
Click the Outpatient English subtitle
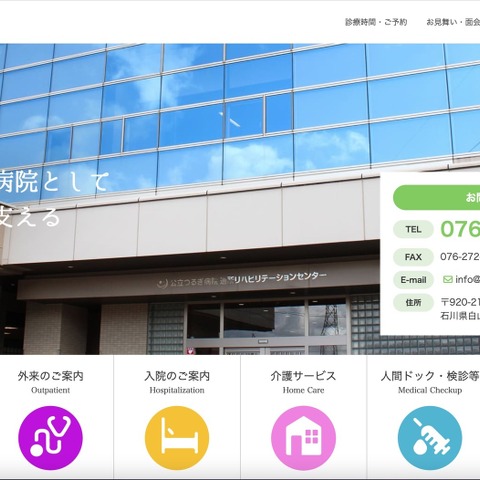pyautogui.click(x=50, y=390)
